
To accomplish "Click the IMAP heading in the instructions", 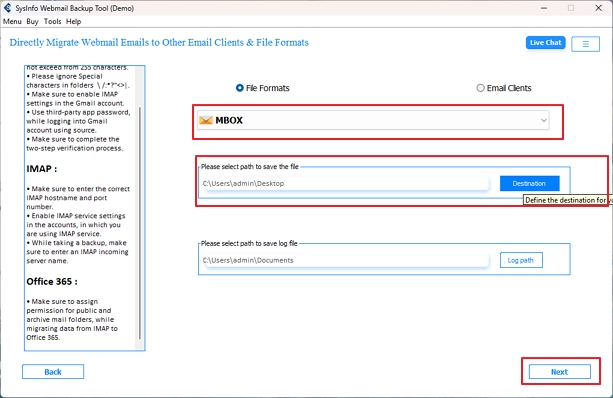I will (x=41, y=169).
